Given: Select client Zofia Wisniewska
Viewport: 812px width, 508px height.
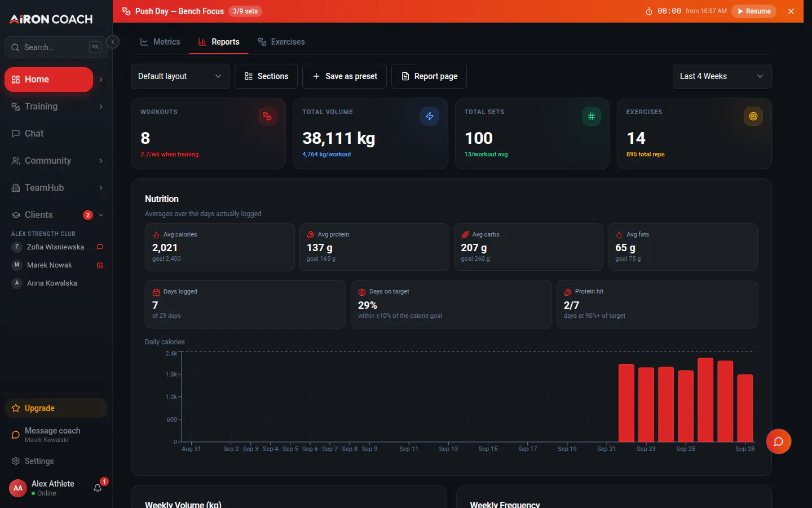Looking at the screenshot, I should [55, 247].
